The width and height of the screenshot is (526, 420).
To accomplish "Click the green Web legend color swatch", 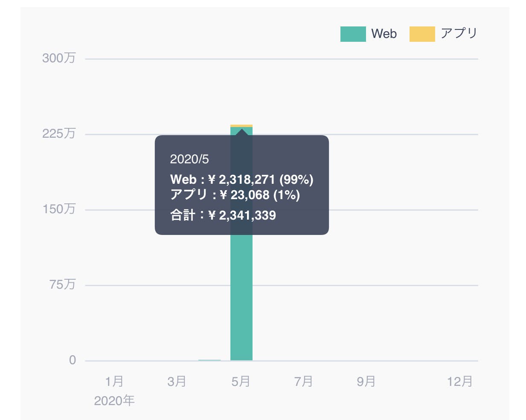I will [353, 34].
